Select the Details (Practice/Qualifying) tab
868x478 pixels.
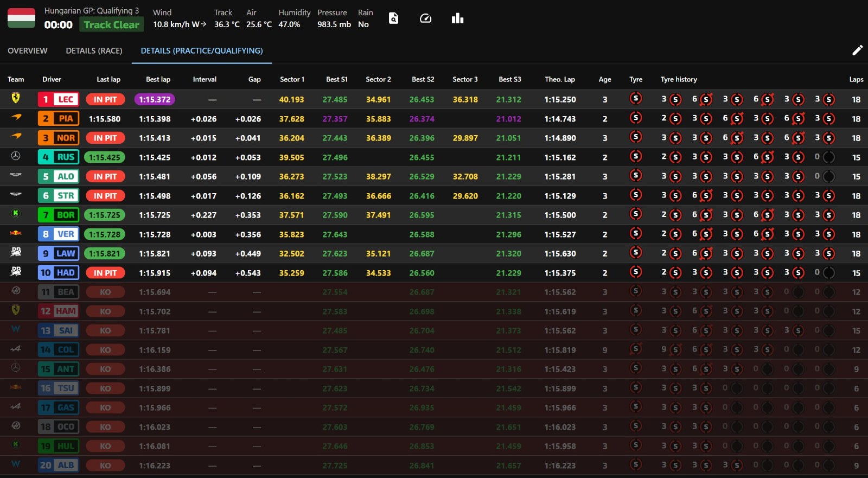click(x=202, y=50)
